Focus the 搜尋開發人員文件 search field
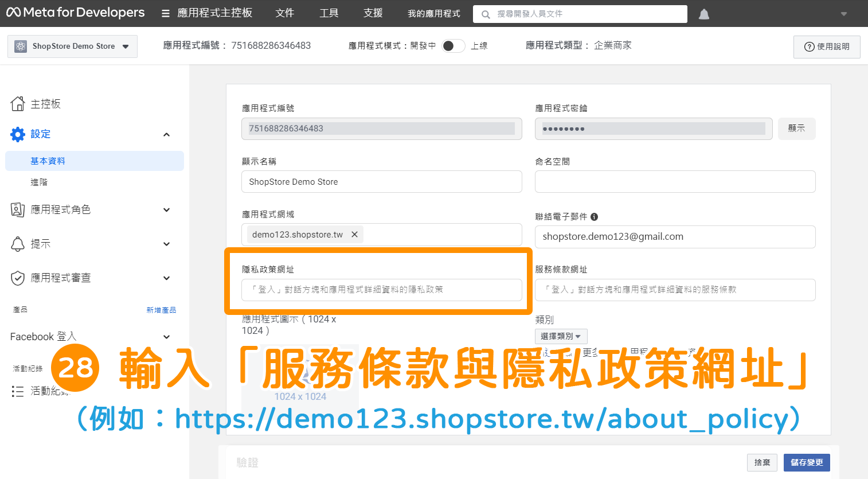The height and width of the screenshot is (479, 868). tap(580, 14)
